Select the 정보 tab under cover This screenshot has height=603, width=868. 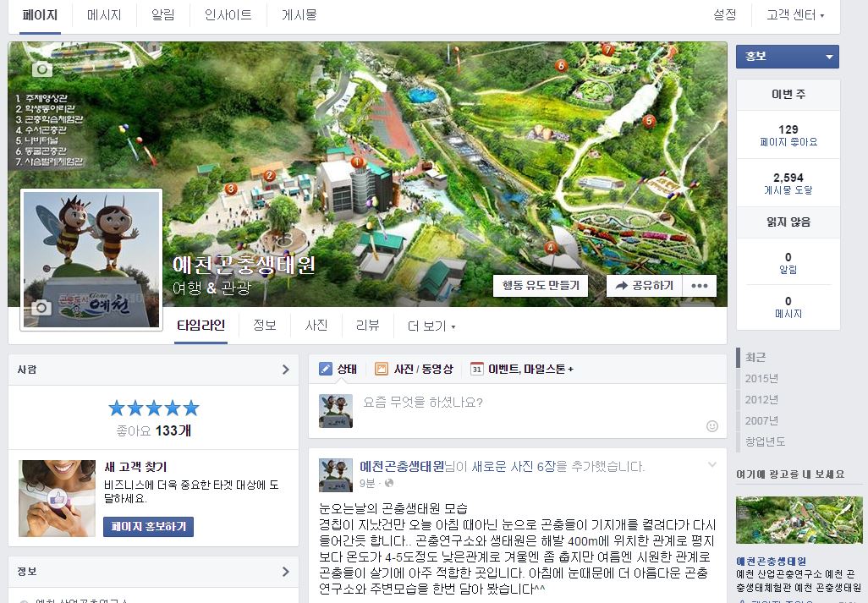click(x=265, y=326)
